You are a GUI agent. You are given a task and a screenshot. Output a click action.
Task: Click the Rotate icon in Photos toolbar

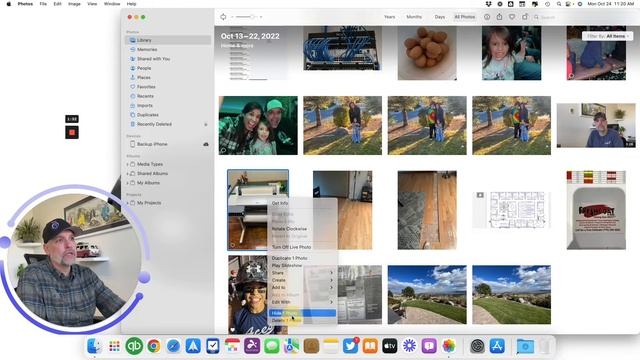[x=525, y=17]
